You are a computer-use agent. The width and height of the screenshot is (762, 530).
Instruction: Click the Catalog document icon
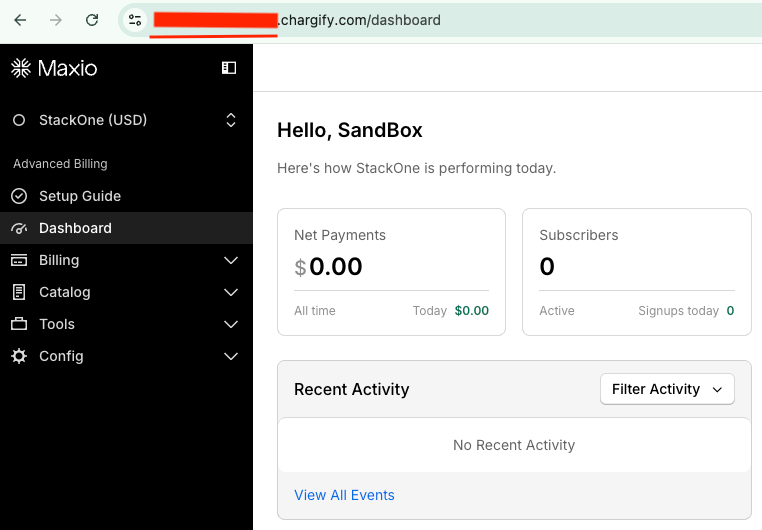tap(19, 292)
